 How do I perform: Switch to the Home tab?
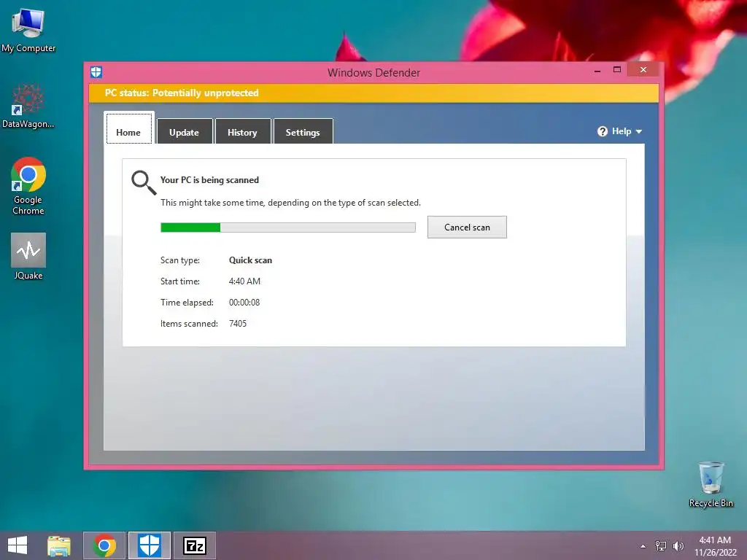point(128,128)
